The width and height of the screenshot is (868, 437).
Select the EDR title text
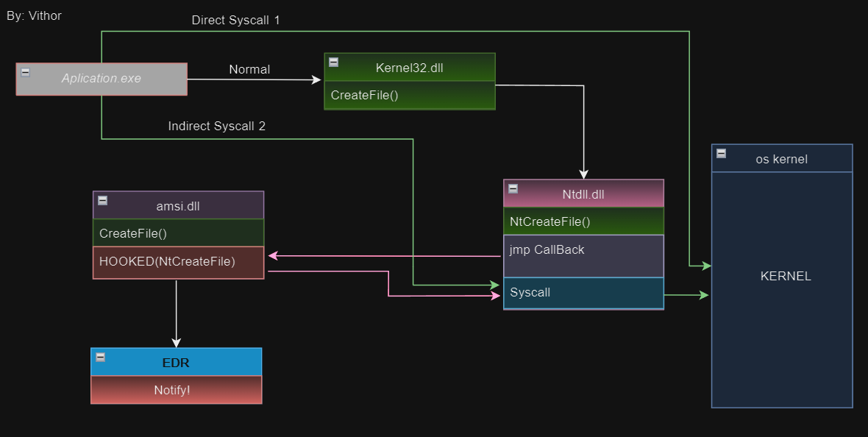[x=176, y=363]
